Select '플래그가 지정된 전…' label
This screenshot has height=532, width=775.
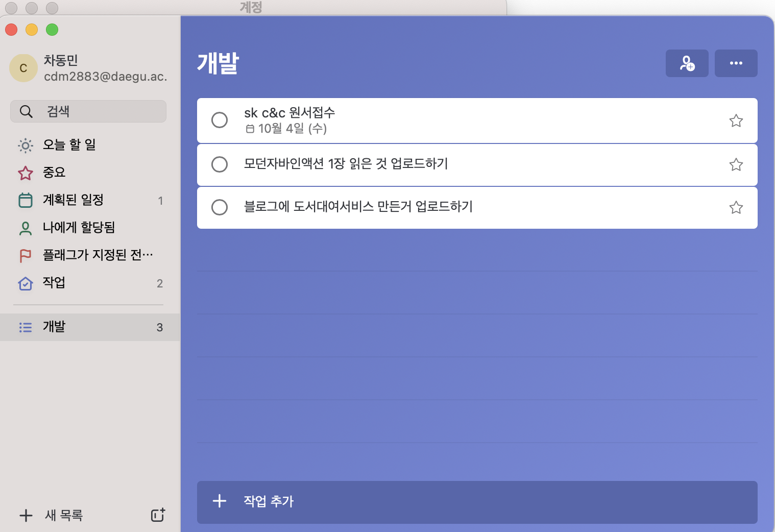[x=98, y=255]
